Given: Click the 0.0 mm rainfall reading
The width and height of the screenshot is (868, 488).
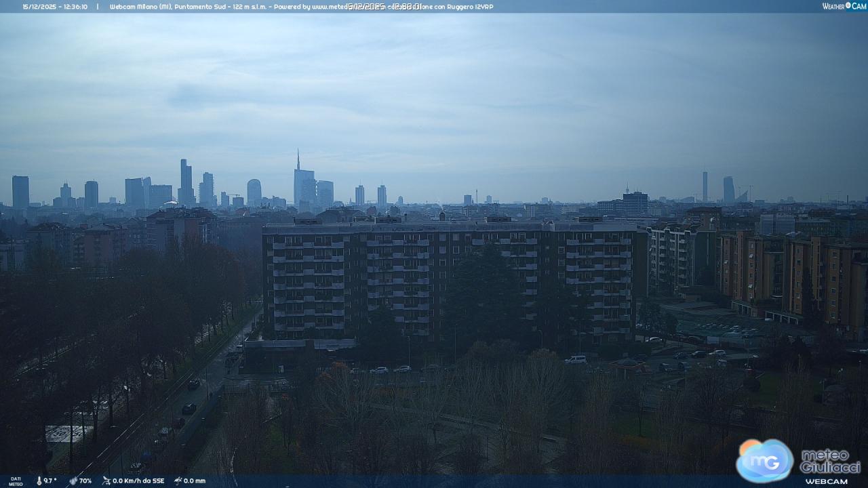Looking at the screenshot, I should pyautogui.click(x=195, y=481).
